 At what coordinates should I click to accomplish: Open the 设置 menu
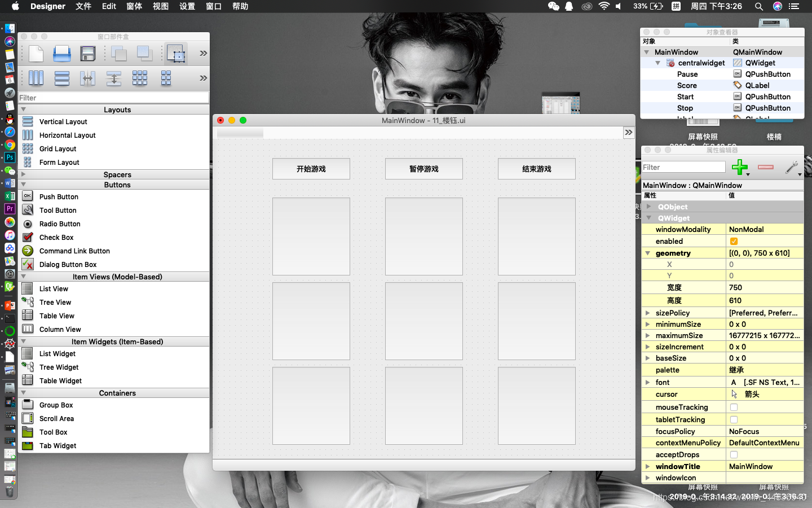point(187,6)
